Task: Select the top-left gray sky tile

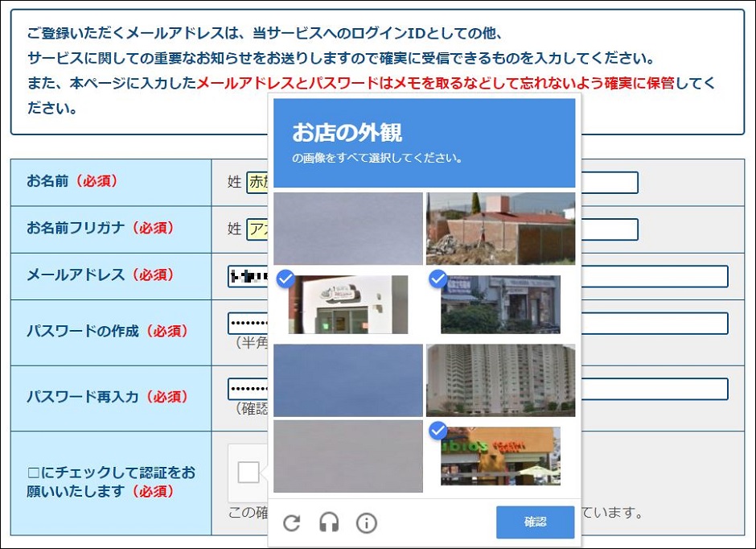Action: coord(348,229)
